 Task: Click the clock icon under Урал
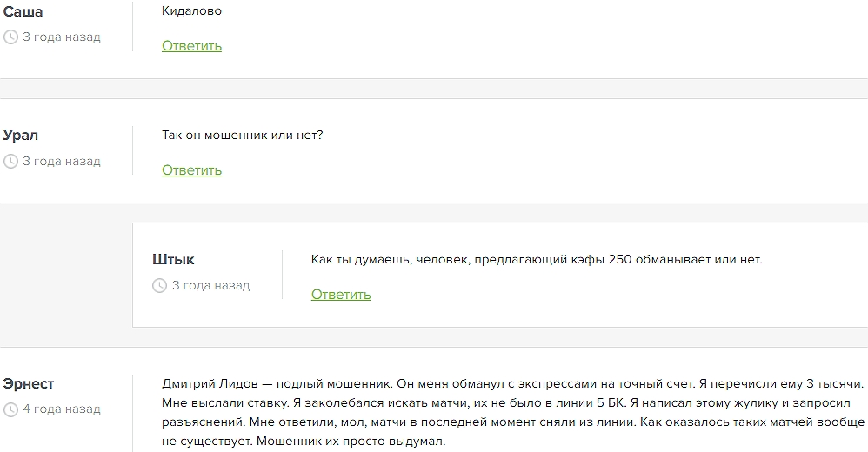(x=10, y=162)
